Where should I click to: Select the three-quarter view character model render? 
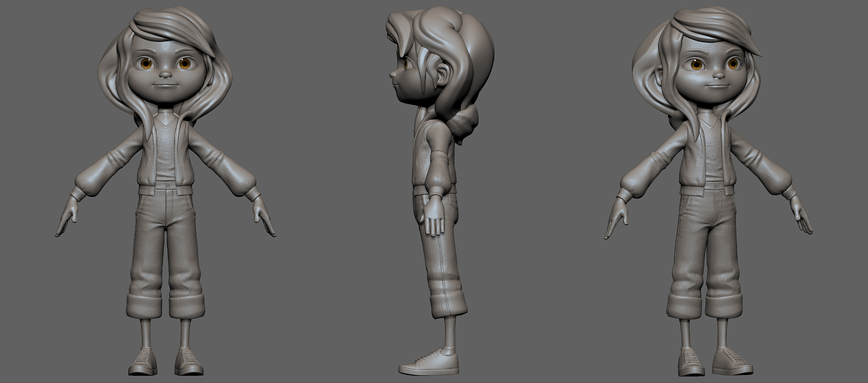[x=710, y=192]
